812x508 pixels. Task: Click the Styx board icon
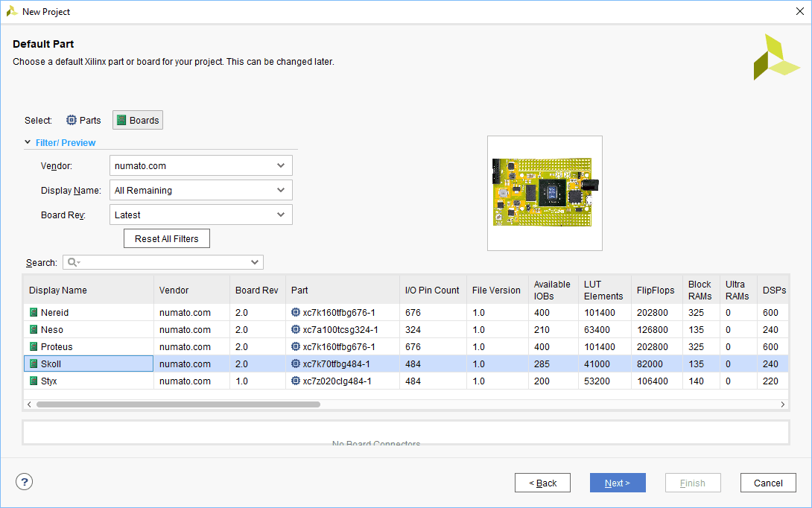(x=34, y=381)
